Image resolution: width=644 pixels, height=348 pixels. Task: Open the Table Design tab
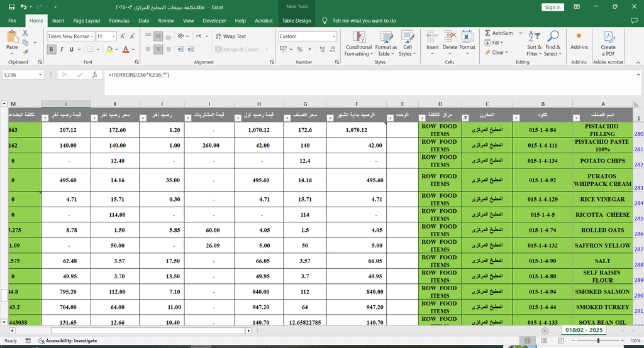click(297, 21)
